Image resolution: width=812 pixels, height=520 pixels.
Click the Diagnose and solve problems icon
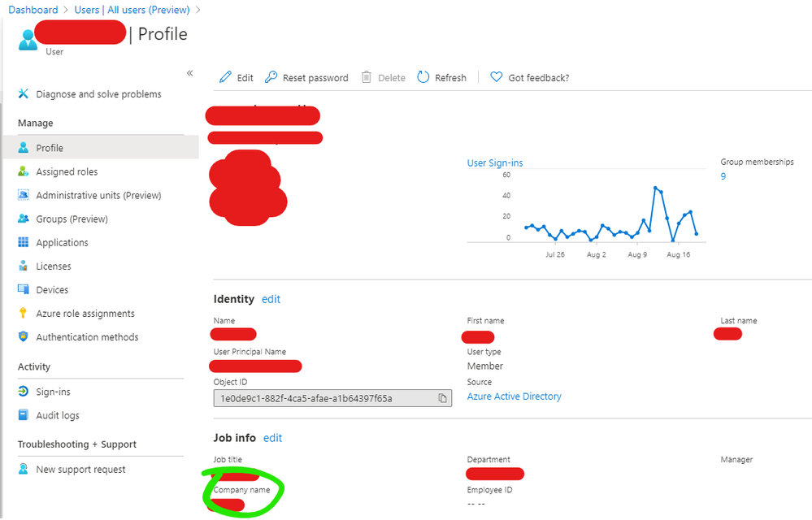click(x=24, y=93)
